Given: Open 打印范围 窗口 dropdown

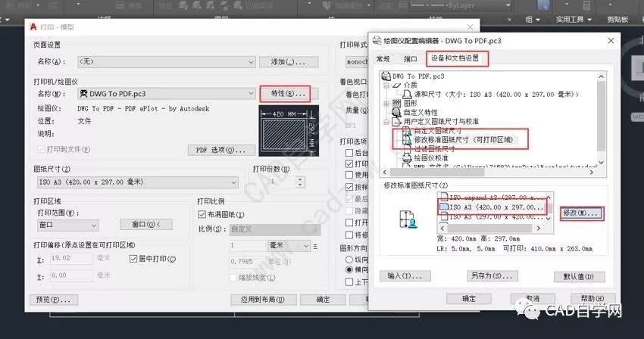Looking at the screenshot, I should [x=67, y=225].
